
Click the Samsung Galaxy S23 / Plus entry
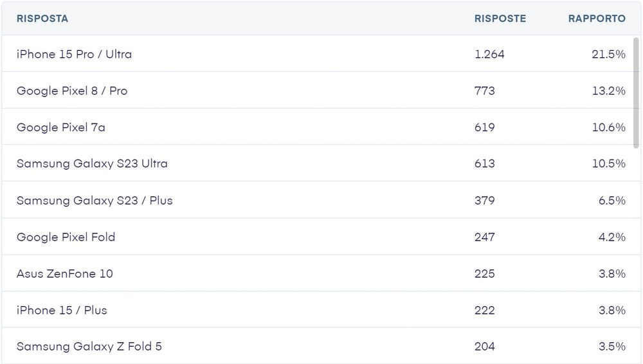coord(95,201)
